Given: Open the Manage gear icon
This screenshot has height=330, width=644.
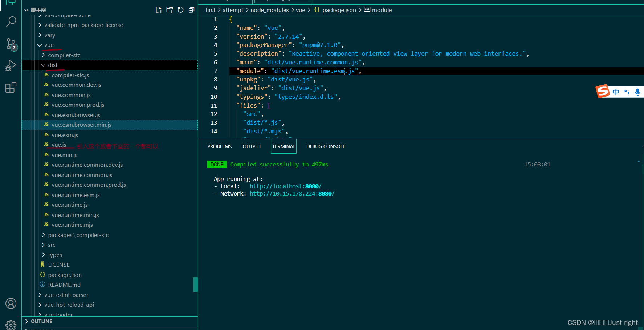Looking at the screenshot, I should (11, 325).
